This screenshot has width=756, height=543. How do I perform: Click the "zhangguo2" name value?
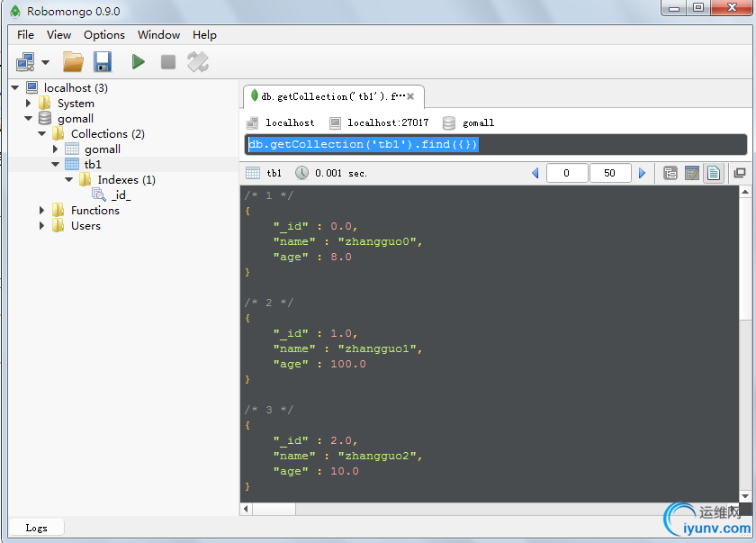tap(377, 456)
